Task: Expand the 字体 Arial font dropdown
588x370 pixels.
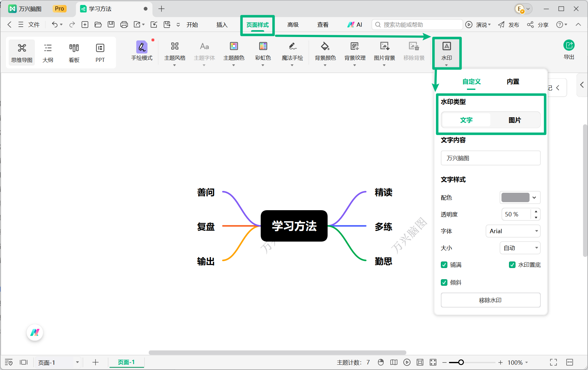Action: pyautogui.click(x=513, y=231)
